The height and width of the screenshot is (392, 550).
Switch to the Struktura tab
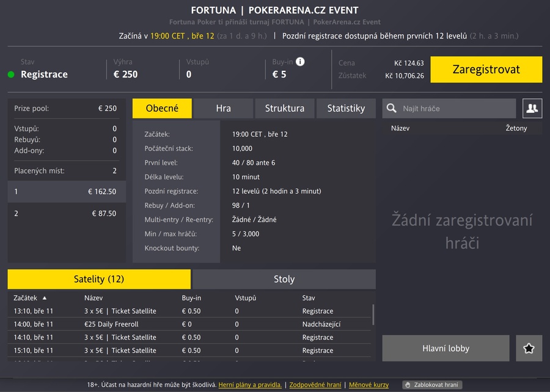click(284, 108)
